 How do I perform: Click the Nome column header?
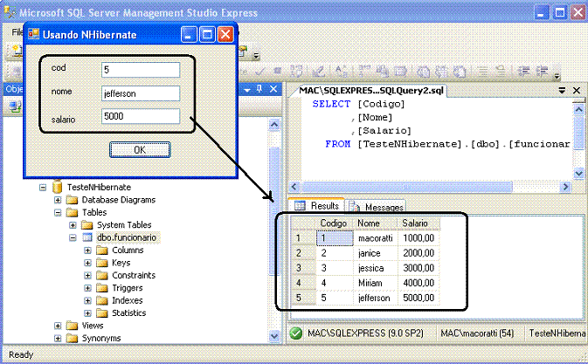[x=375, y=223]
